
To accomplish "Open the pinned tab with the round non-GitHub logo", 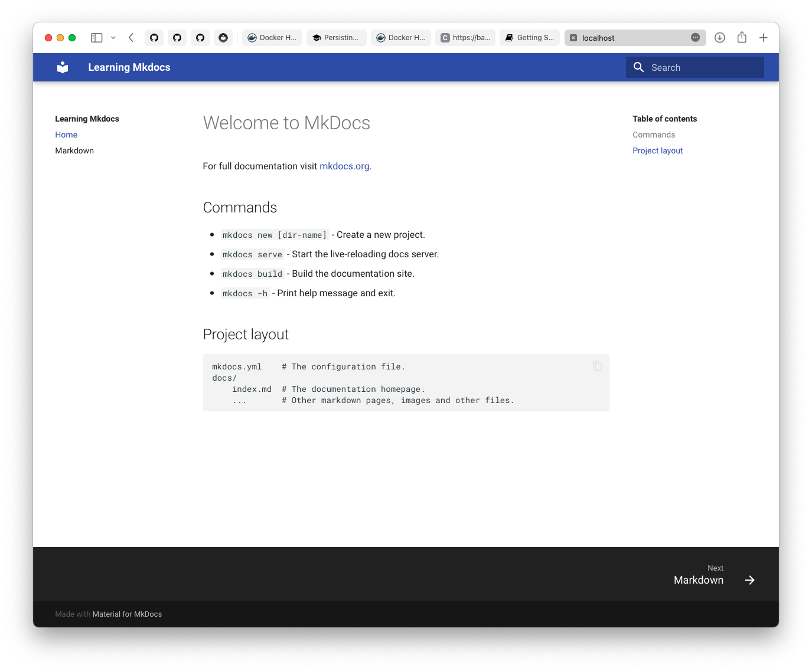I will [x=223, y=38].
